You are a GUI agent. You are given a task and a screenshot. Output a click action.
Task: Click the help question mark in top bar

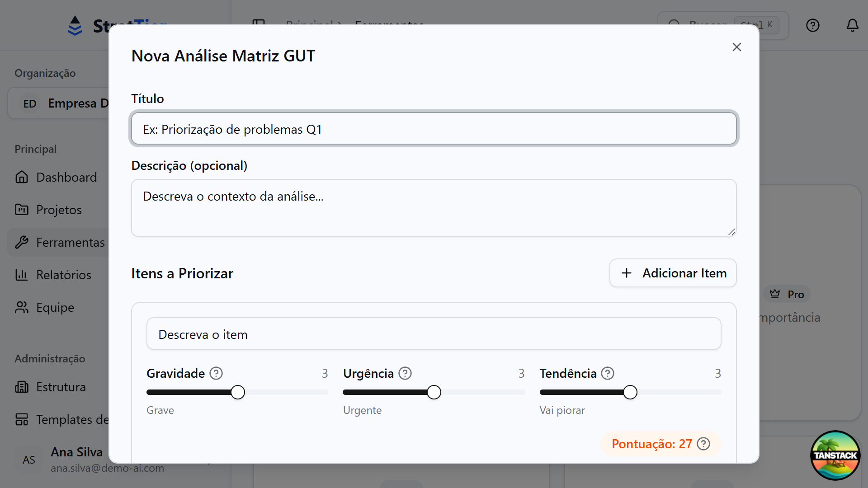tap(812, 25)
